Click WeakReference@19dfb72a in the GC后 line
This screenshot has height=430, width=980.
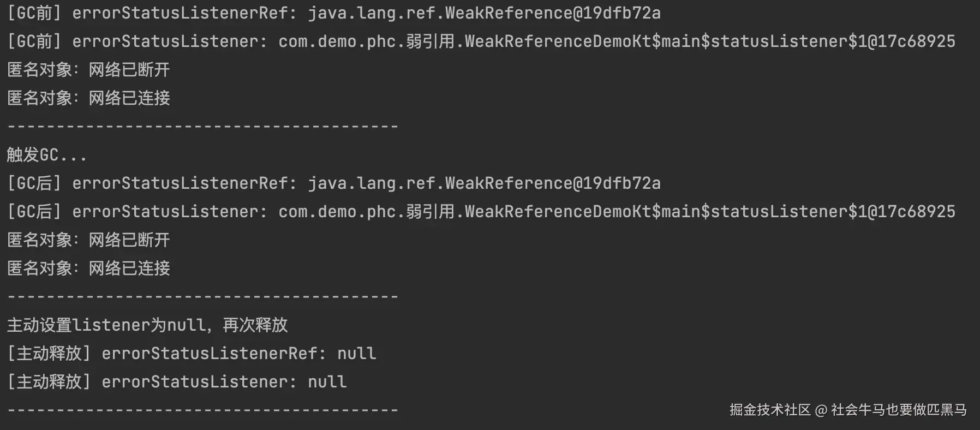[x=552, y=183]
